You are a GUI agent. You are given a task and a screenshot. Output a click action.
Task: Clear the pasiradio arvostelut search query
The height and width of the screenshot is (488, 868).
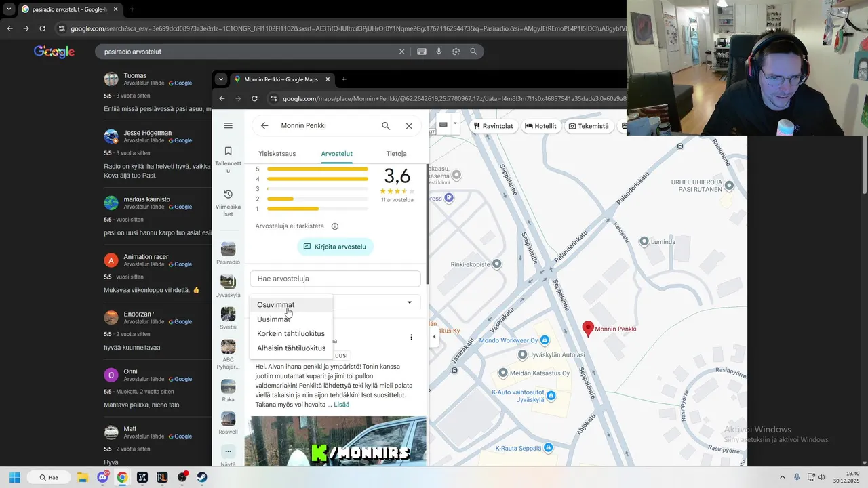click(401, 52)
